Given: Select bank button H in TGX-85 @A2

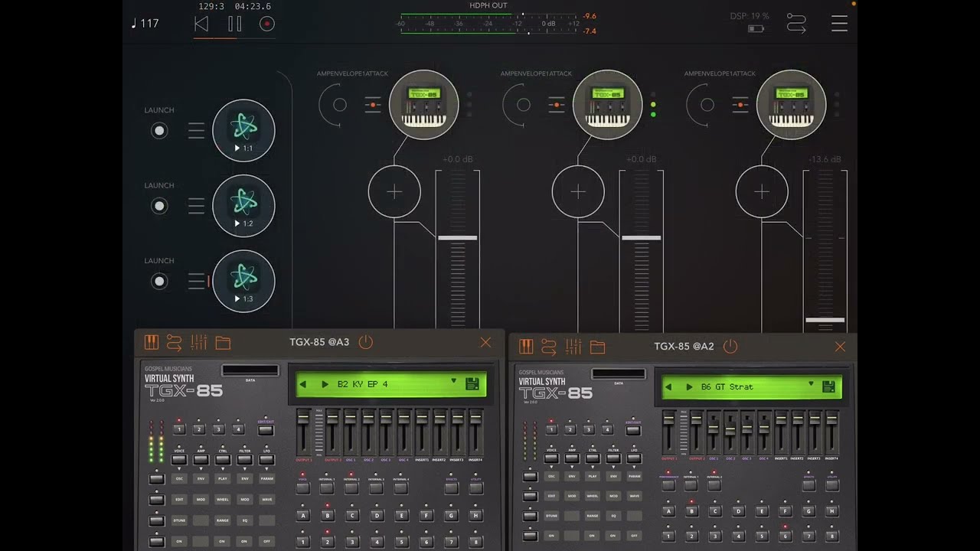Looking at the screenshot, I should [x=831, y=511].
